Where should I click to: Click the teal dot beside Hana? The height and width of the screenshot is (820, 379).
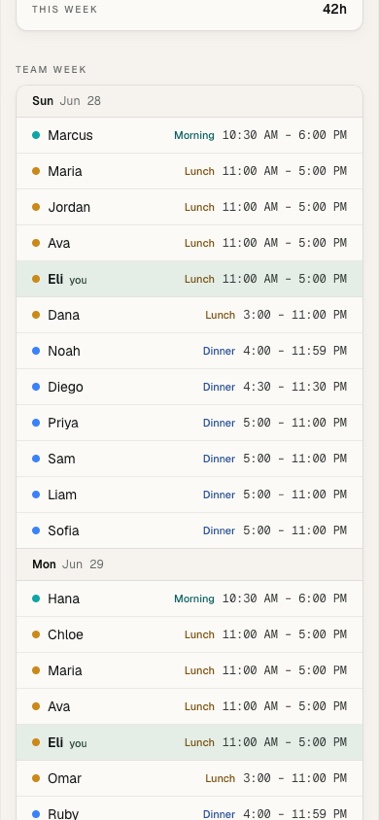(x=36, y=599)
